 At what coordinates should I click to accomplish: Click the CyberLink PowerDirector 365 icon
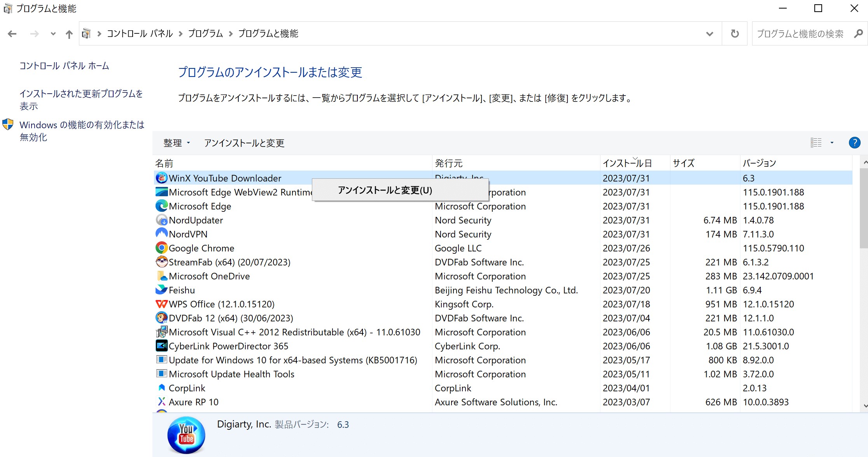click(161, 345)
